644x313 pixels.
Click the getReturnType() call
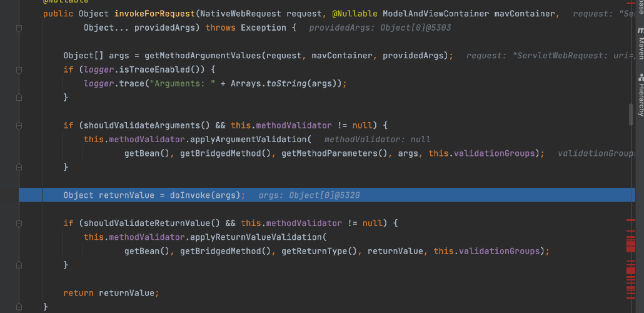[x=321, y=251]
